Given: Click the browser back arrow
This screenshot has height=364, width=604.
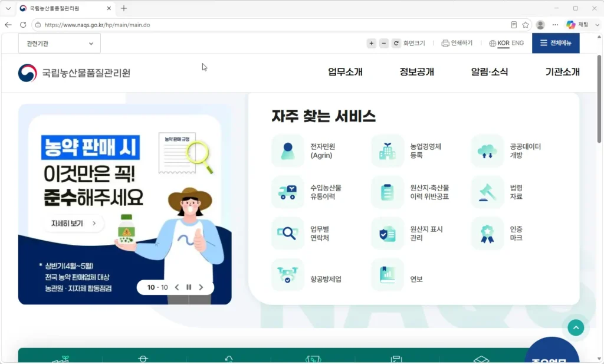Looking at the screenshot, I should (8, 25).
